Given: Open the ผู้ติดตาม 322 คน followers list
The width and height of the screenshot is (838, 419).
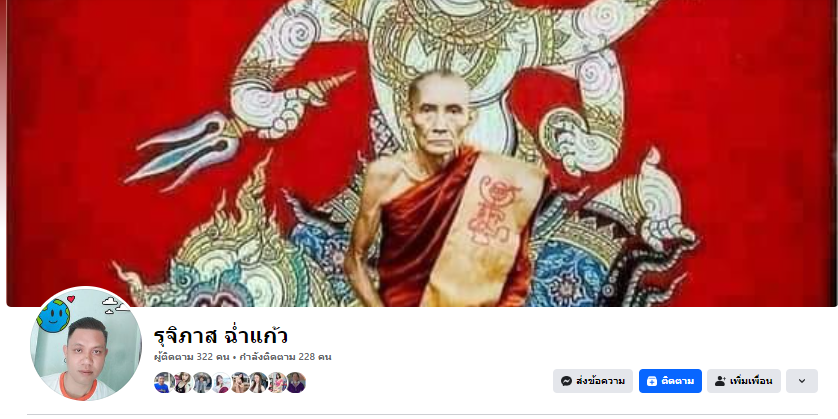Looking at the screenshot, I should (192, 357).
